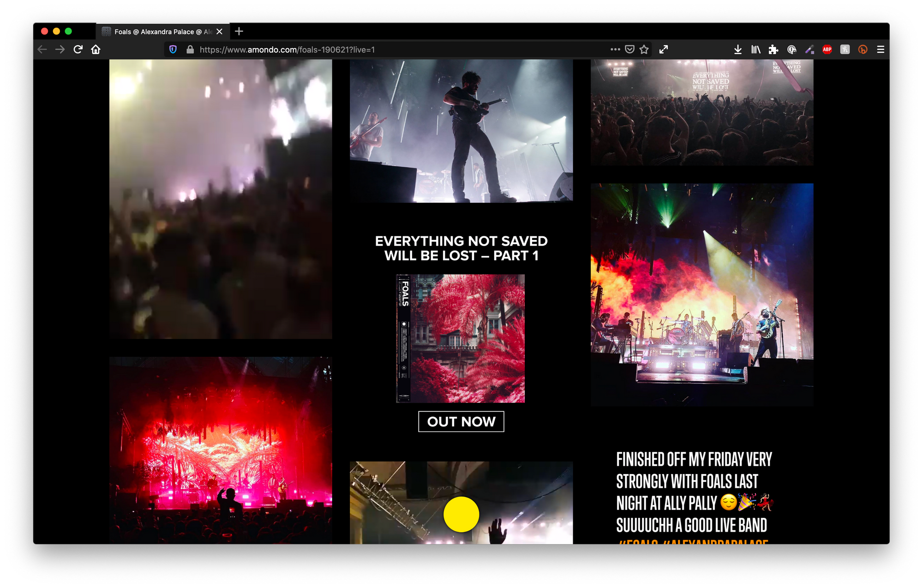Screen dimensions: 923x588
Task: Open the page actions three-dot menu
Action: coord(615,49)
